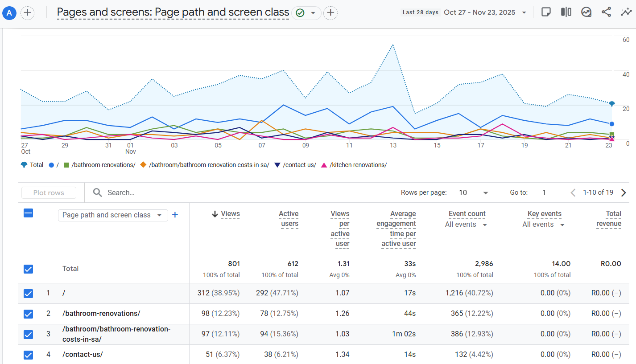Click the Nov 23 endpoint marker on Total line
Image resolution: width=636 pixels, height=364 pixels.
click(x=612, y=104)
